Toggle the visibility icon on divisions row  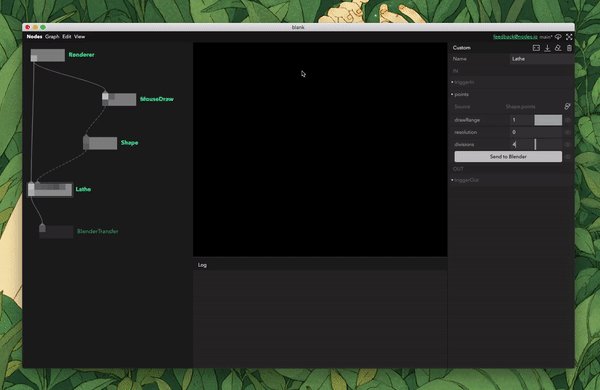pos(568,145)
